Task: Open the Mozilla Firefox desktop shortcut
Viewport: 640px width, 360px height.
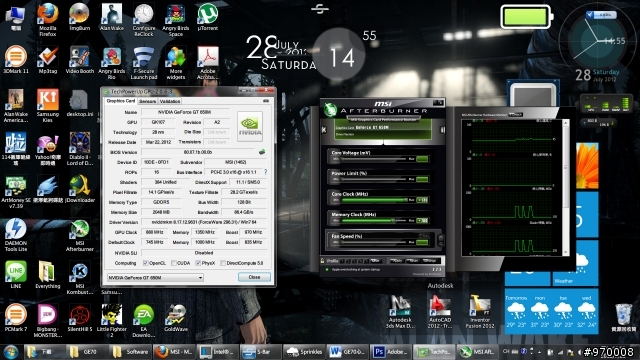Action: pyautogui.click(x=48, y=20)
